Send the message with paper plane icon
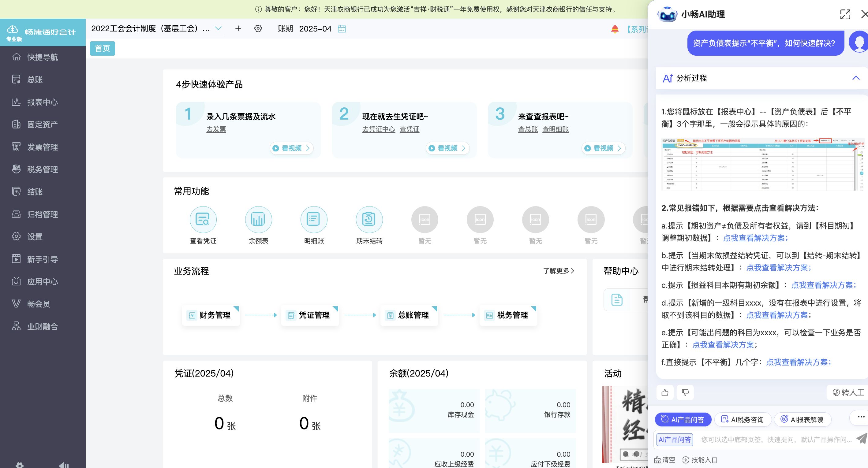Image resolution: width=868 pixels, height=468 pixels. tap(861, 439)
